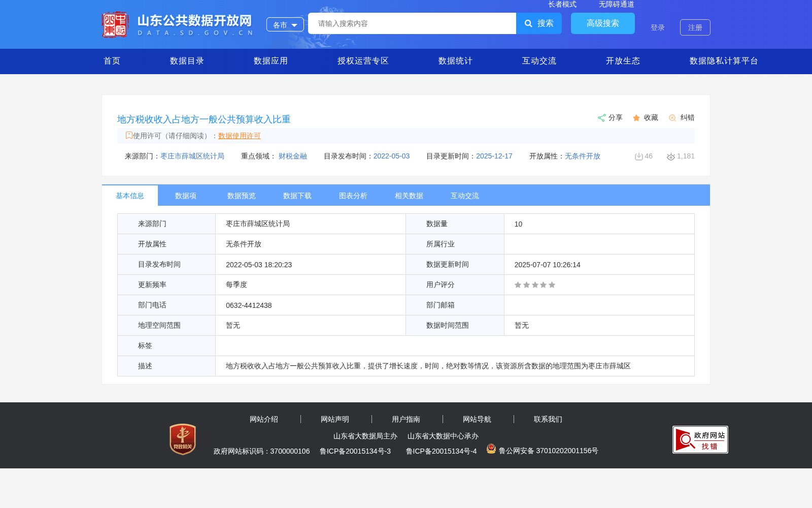
Task: Switch to the 图表分析 tab
Action: [353, 196]
